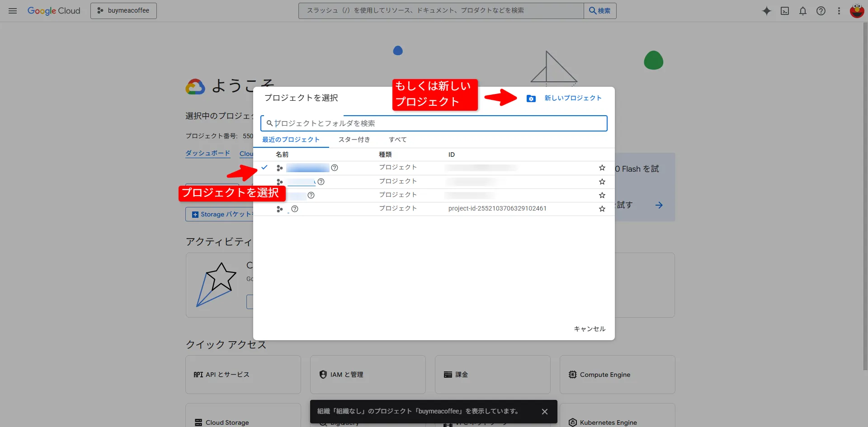Open the buymeacoffee project picker

pos(123,11)
